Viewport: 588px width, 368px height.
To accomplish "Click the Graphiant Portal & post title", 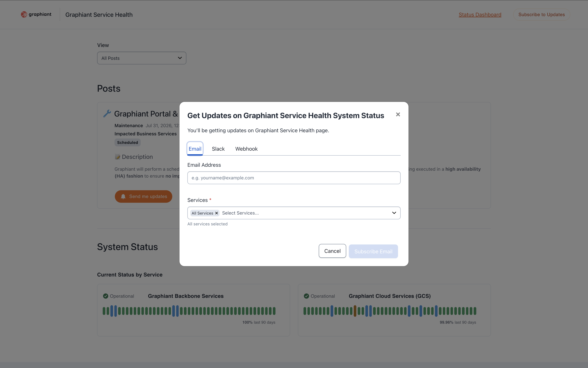I will coord(146,114).
